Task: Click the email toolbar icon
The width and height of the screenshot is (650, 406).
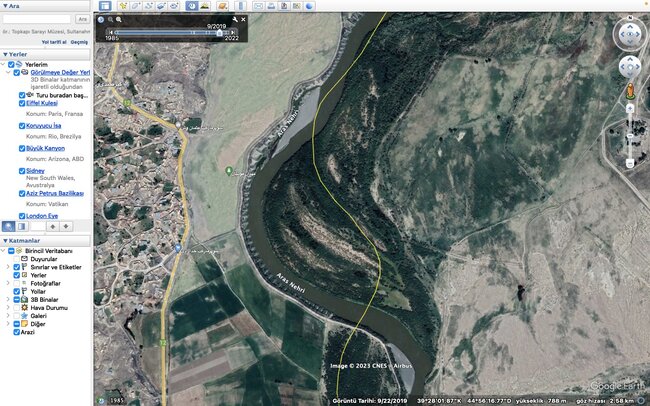Action: click(x=258, y=6)
